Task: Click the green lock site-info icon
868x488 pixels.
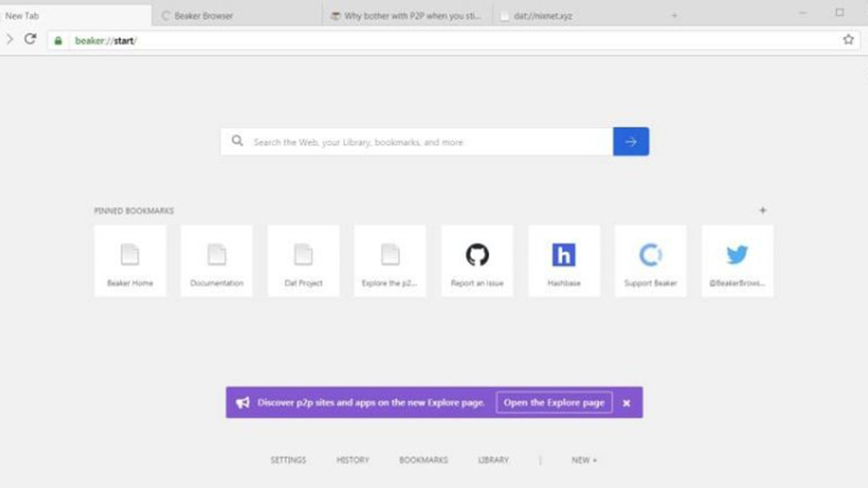Action: point(58,41)
